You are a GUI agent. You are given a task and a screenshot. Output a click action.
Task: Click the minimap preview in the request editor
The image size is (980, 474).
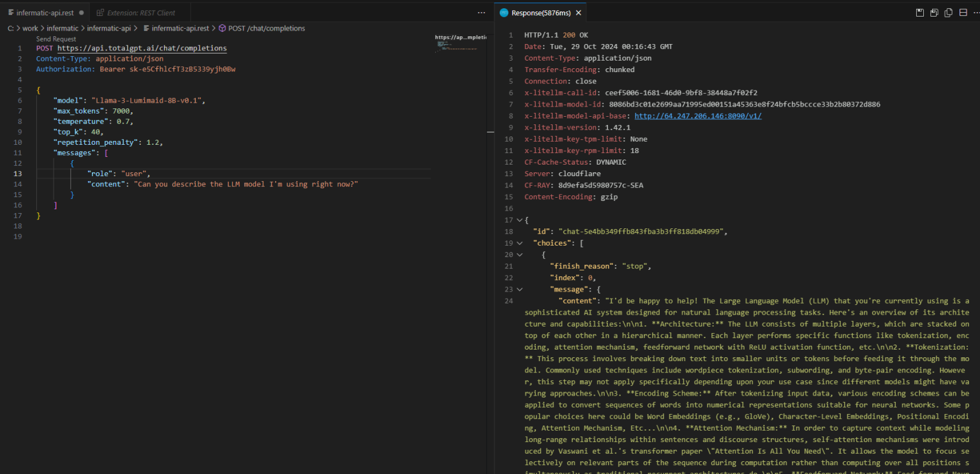tap(460, 43)
